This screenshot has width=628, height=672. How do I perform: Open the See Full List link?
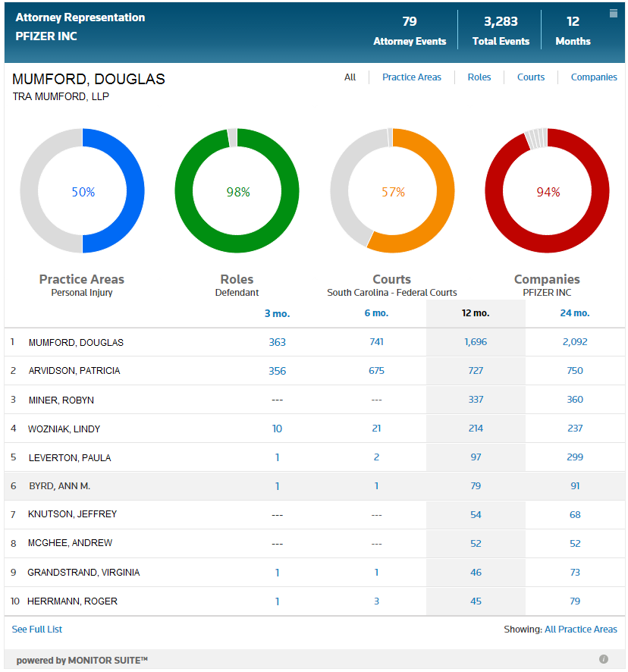pos(37,629)
